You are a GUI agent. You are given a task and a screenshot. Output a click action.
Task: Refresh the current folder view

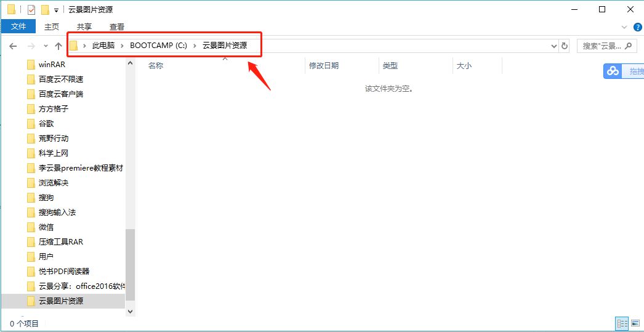[x=565, y=46]
